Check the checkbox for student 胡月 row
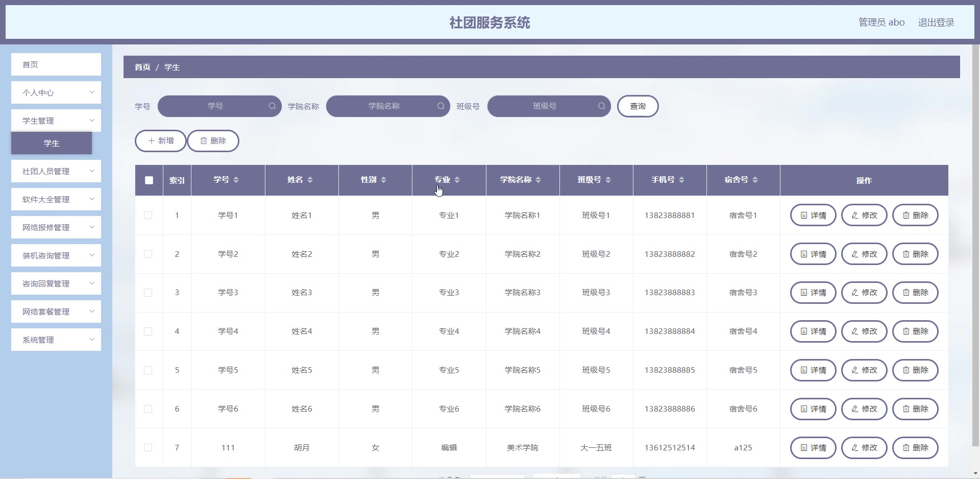This screenshot has height=479, width=980. point(148,448)
